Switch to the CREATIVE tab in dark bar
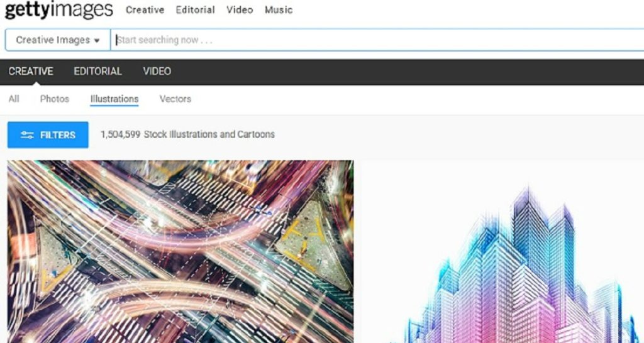644x343 pixels. [31, 72]
